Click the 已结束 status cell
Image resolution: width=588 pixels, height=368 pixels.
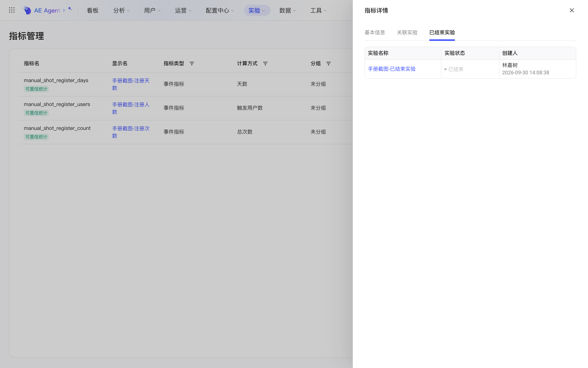coord(454,69)
